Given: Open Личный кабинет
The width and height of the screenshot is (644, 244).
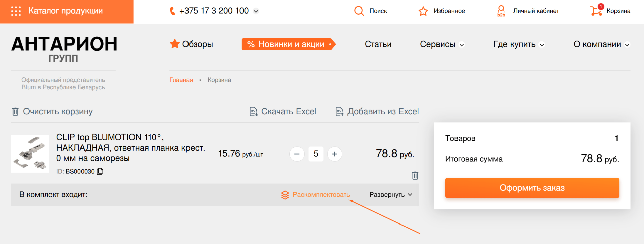Looking at the screenshot, I should (x=536, y=11).
